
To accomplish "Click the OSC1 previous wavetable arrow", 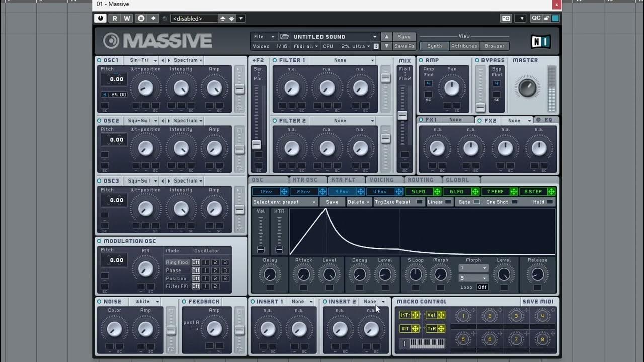I will (x=163, y=60).
